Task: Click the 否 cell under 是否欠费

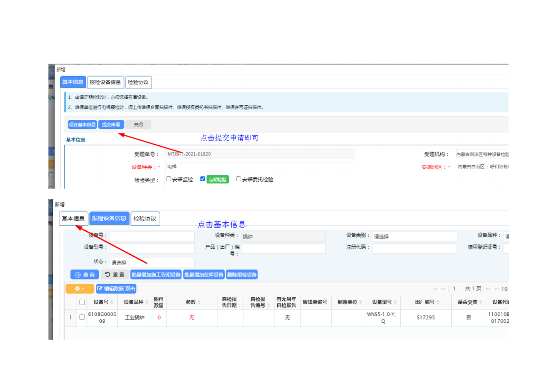Action: click(x=469, y=317)
